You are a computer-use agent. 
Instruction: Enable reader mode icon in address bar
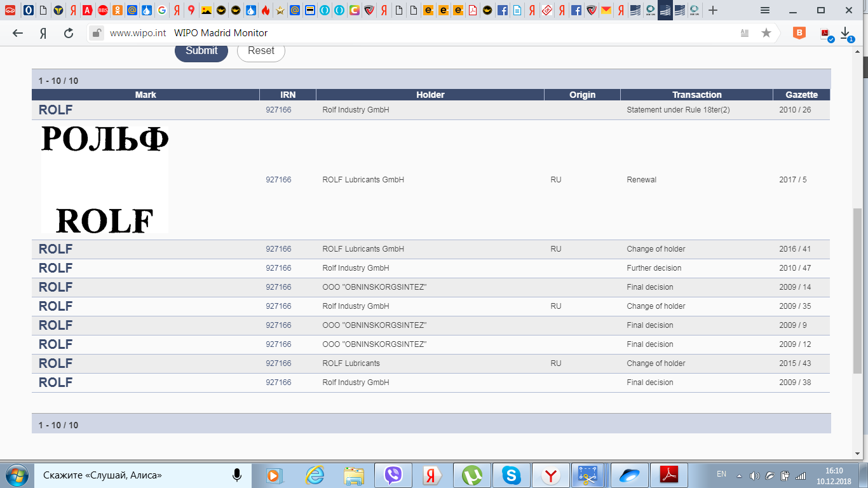(x=745, y=33)
